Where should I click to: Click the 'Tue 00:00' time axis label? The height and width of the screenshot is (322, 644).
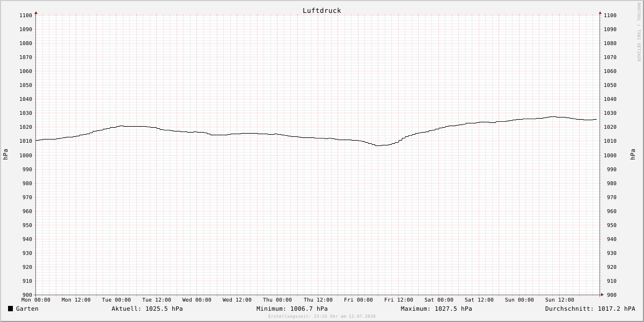coord(116,300)
